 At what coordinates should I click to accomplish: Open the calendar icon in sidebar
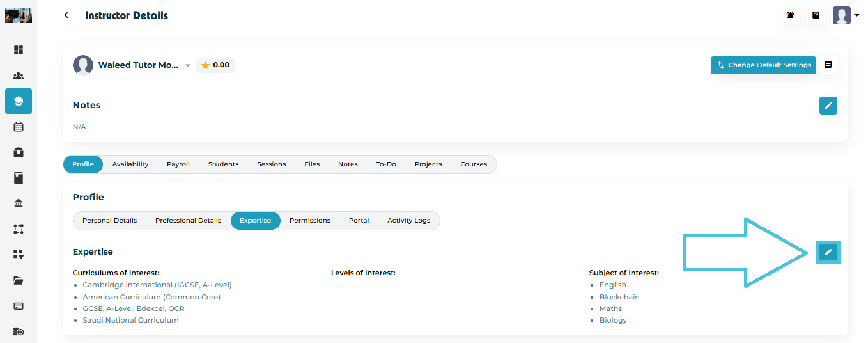pos(19,127)
